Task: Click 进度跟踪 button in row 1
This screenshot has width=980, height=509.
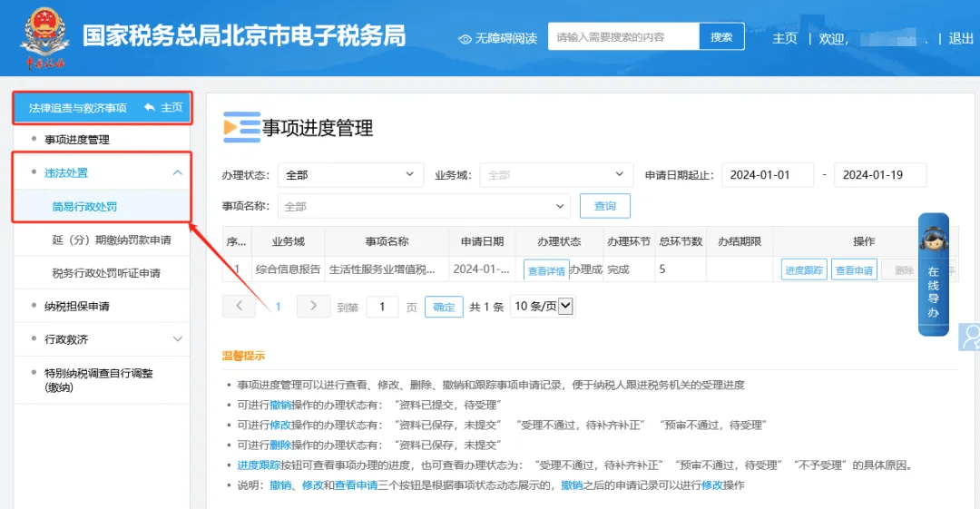Action: (804, 269)
